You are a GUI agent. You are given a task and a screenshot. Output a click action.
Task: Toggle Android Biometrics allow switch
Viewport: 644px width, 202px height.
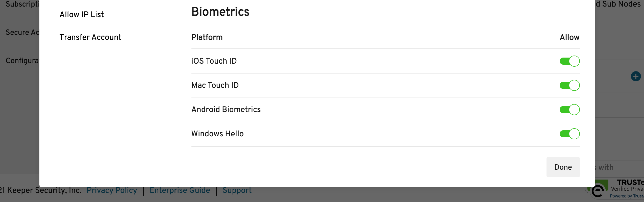[569, 110]
